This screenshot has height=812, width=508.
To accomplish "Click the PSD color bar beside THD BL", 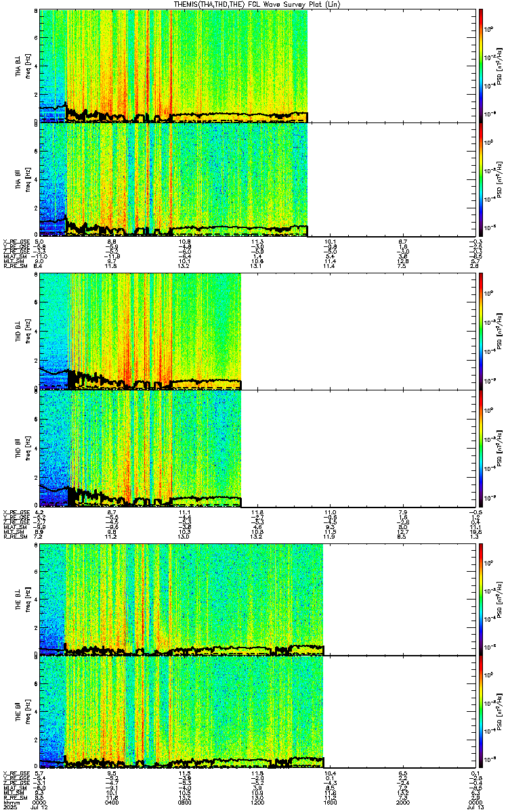I will click(x=481, y=332).
